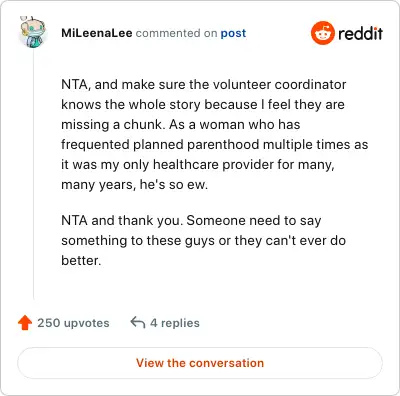The width and height of the screenshot is (400, 396).
Task: Click the paragraph starting 'NTA and thank you'
Action: tap(203, 240)
